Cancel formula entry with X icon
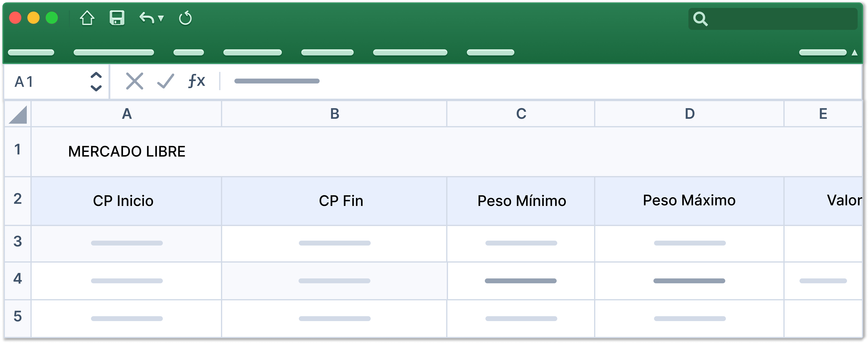Screen dimensions: 868x343 click(x=135, y=81)
